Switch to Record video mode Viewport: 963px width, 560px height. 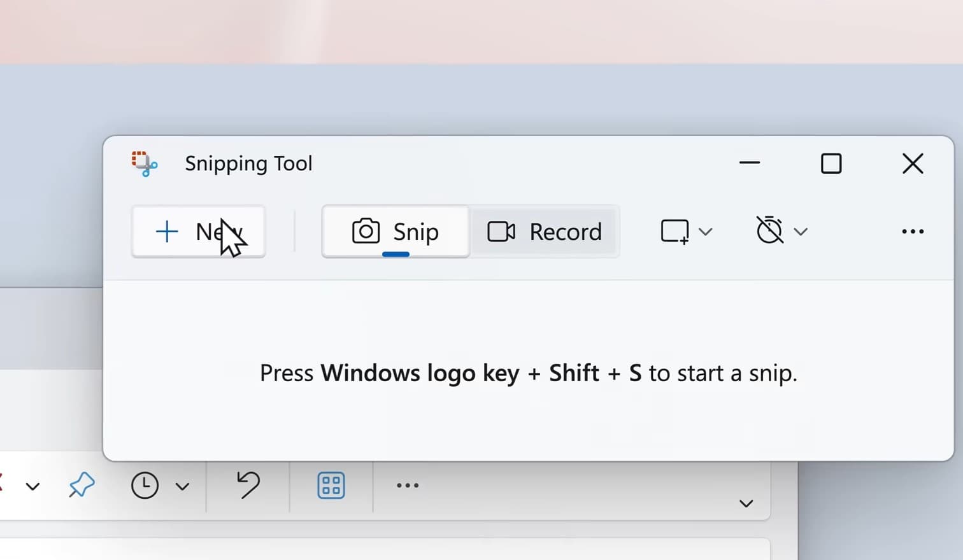pyautogui.click(x=545, y=232)
